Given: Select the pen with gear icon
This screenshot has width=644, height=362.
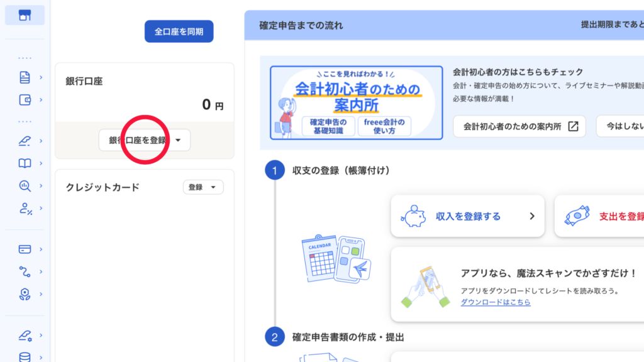Looking at the screenshot, I should click(25, 336).
